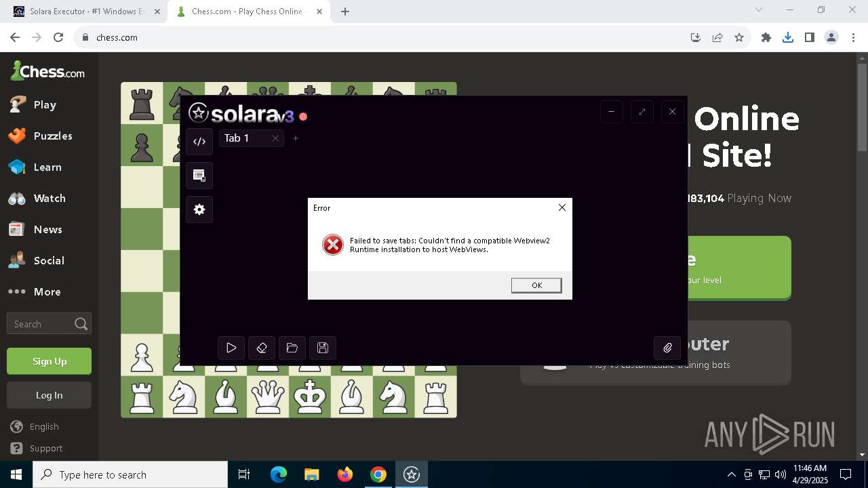Add a new Solara tab

(296, 138)
